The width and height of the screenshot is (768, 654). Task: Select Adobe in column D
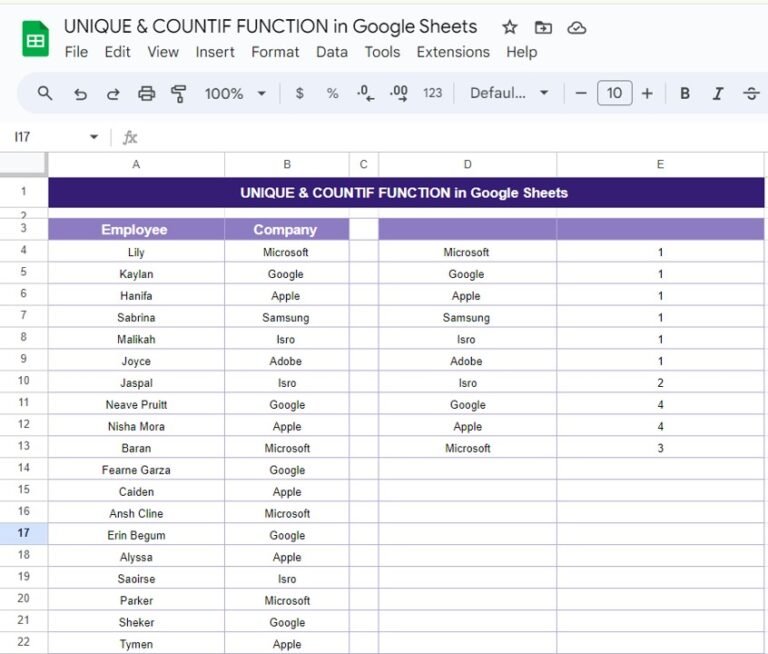(468, 361)
